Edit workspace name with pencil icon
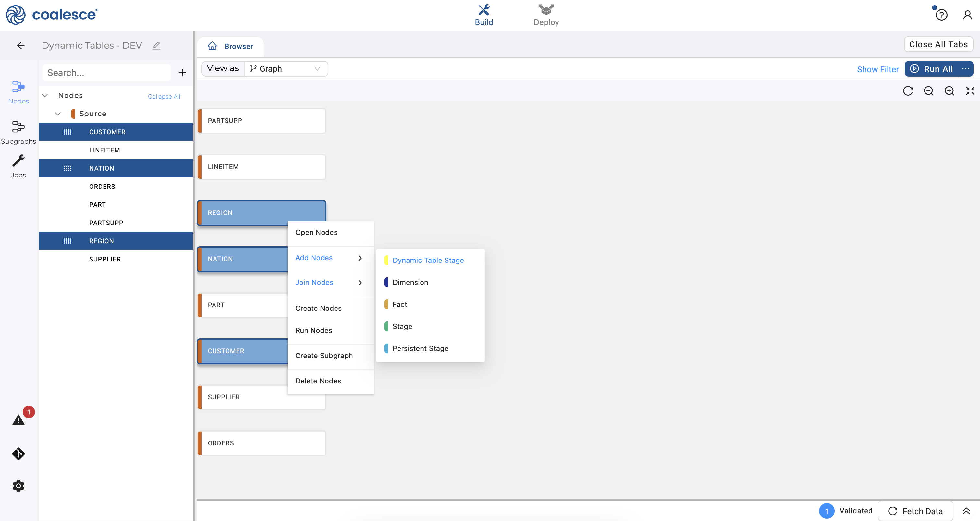This screenshot has width=980, height=521. coord(156,46)
